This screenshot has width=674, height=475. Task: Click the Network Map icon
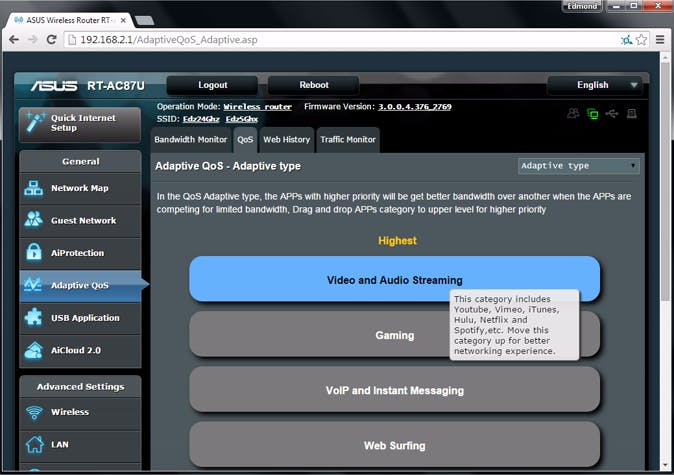pyautogui.click(x=34, y=188)
